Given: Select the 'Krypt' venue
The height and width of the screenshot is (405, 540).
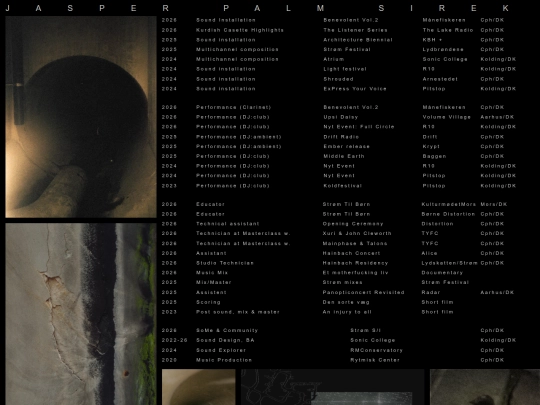Looking at the screenshot, I should pos(431,146).
